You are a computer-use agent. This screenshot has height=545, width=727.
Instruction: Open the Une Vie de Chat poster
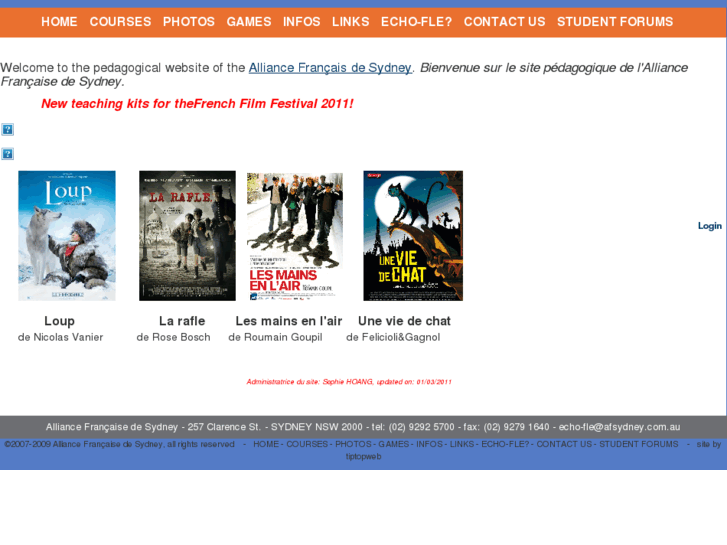[x=413, y=236]
